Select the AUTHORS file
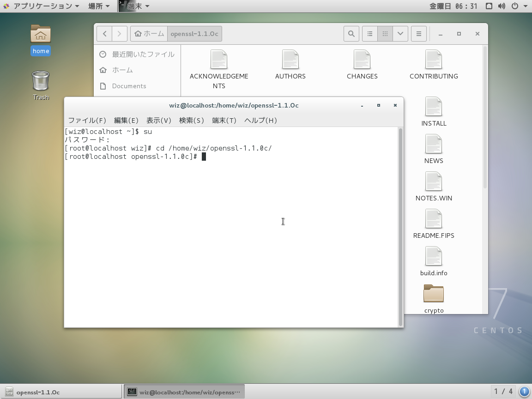This screenshot has height=399, width=532. pyautogui.click(x=290, y=65)
